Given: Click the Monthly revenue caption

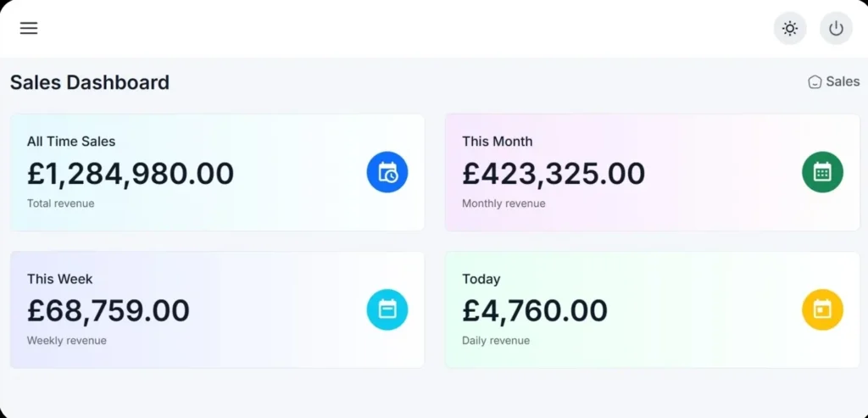Looking at the screenshot, I should point(504,203).
